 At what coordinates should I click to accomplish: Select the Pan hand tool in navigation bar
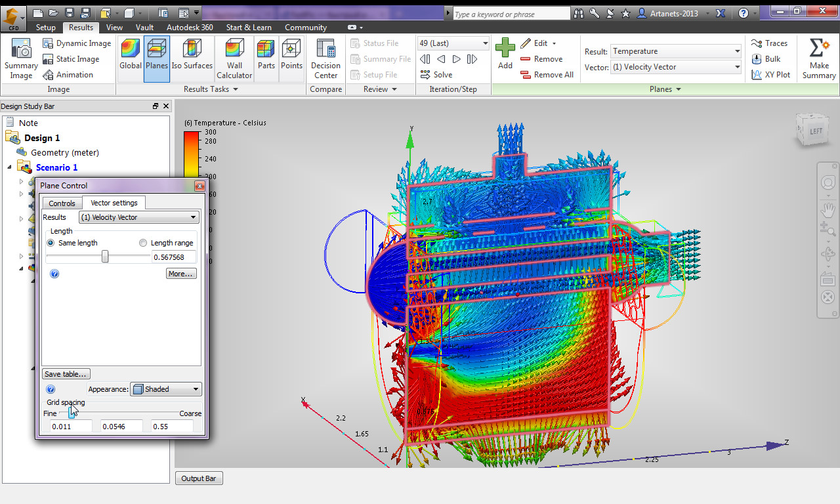828,210
